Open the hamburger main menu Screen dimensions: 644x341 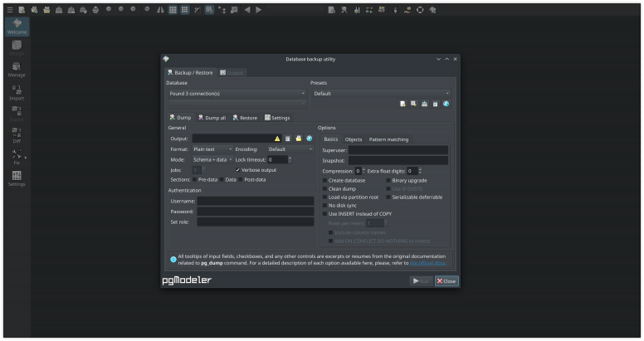[10, 10]
